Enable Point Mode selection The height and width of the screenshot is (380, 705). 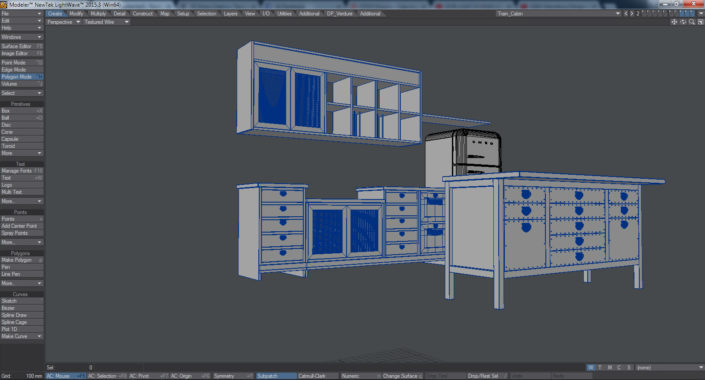click(x=22, y=63)
